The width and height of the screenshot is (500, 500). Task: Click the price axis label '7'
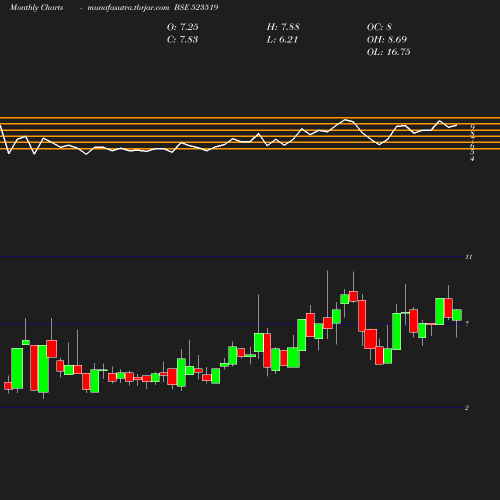click(467, 323)
